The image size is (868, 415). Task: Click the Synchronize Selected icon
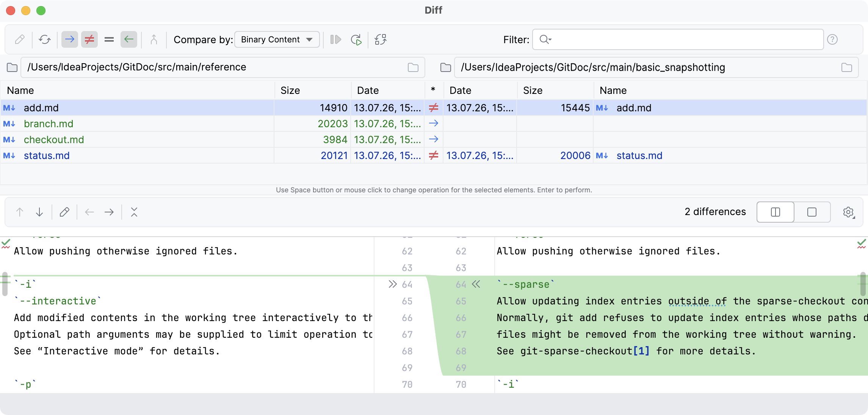[x=336, y=39]
